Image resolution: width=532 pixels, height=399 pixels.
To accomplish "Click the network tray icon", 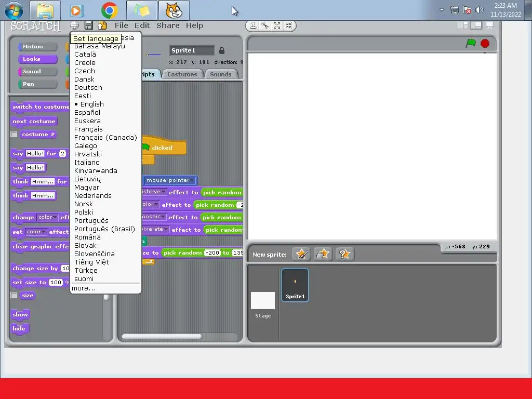I will [x=454, y=10].
